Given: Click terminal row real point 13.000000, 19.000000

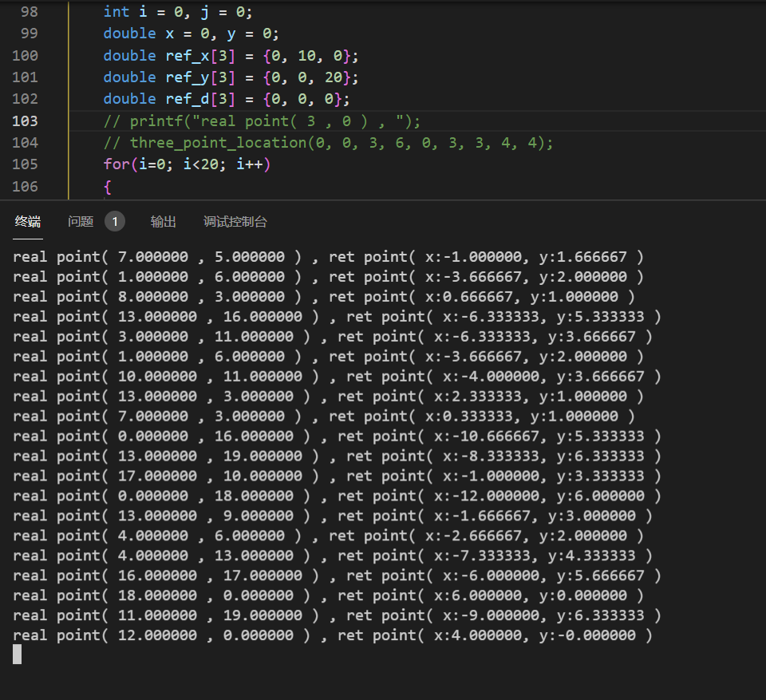Looking at the screenshot, I should click(x=337, y=456).
